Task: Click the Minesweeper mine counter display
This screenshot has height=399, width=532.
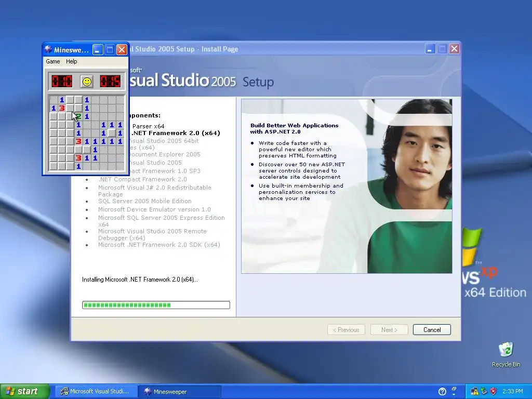Action: 62,82
